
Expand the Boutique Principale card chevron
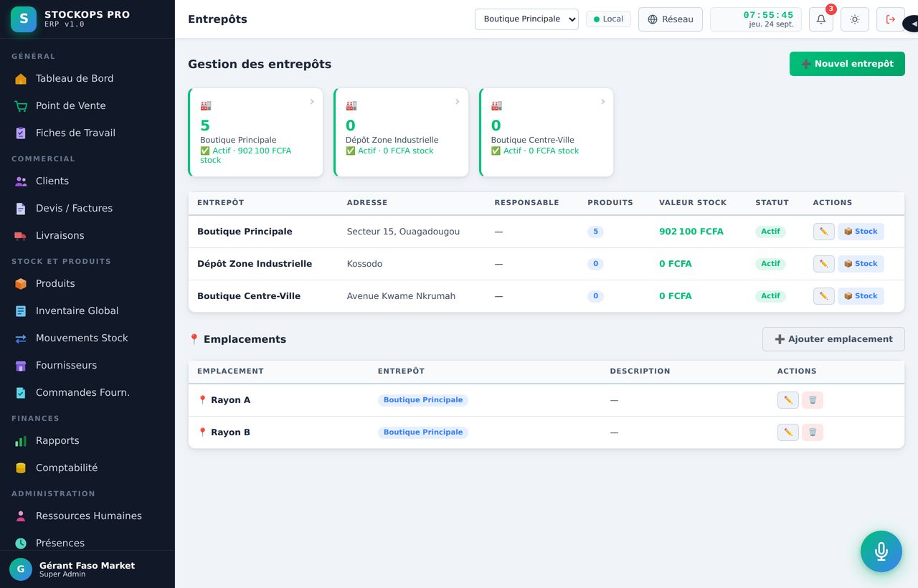pyautogui.click(x=312, y=102)
